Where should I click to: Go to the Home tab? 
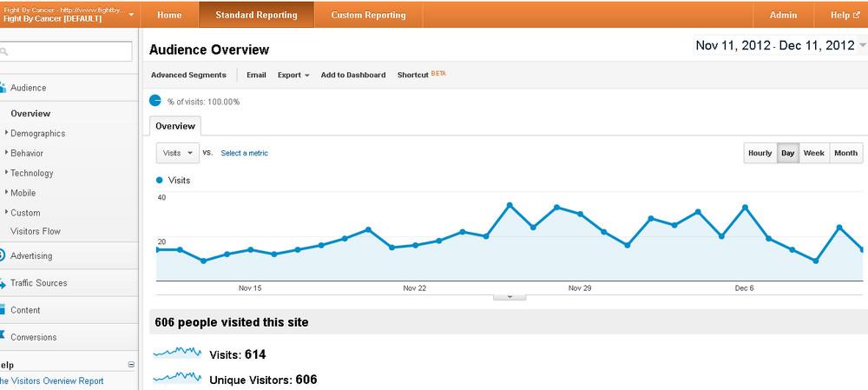pyautogui.click(x=169, y=15)
